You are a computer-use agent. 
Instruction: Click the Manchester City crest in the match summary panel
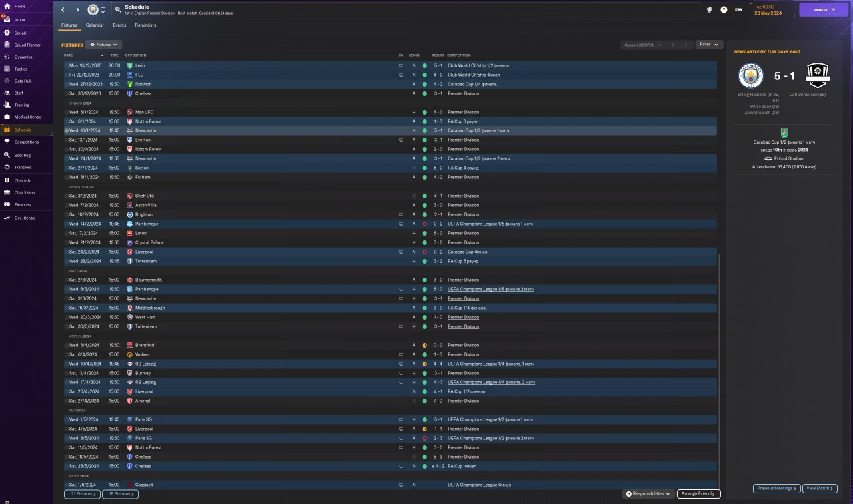tap(751, 75)
